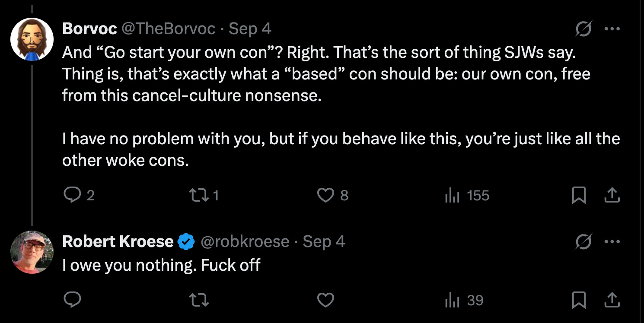This screenshot has height=323, width=644.
Task: Bookmark Robert Kroese's reply
Action: pyautogui.click(x=578, y=300)
